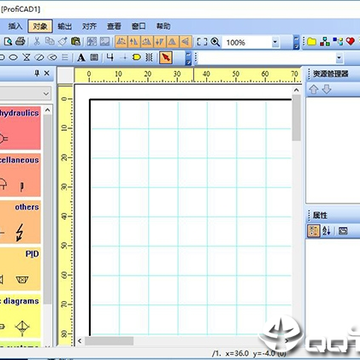The image size is (360, 360).
Task: Toggle categorized view in properties panel
Action: tap(313, 231)
